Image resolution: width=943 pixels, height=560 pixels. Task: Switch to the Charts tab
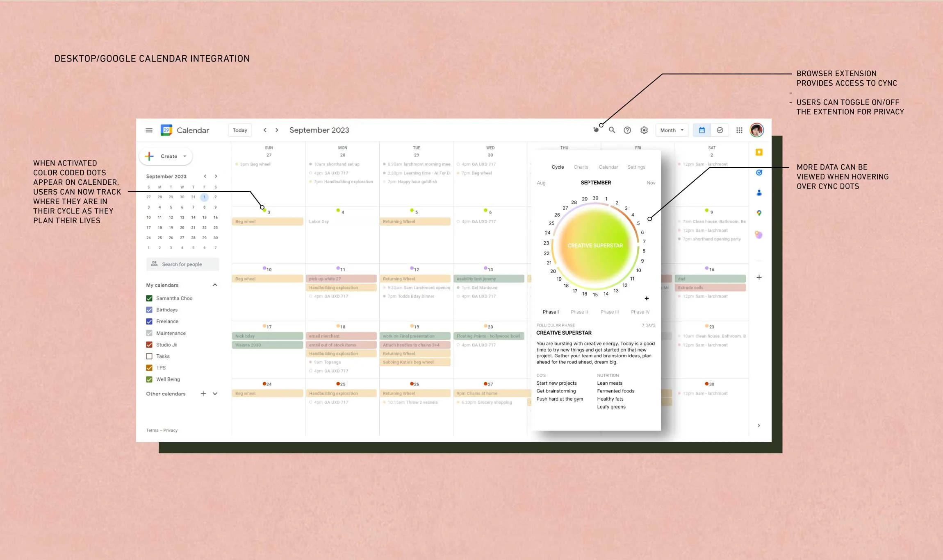tap(581, 167)
